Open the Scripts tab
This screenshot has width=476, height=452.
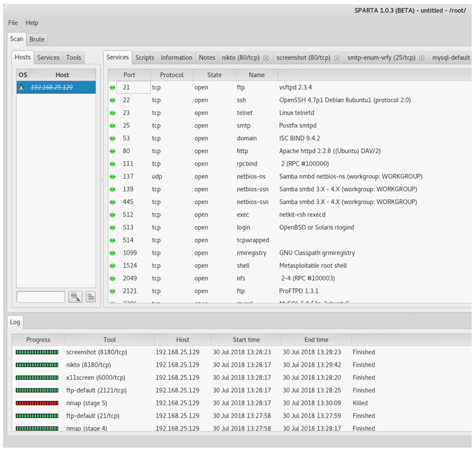(x=144, y=58)
